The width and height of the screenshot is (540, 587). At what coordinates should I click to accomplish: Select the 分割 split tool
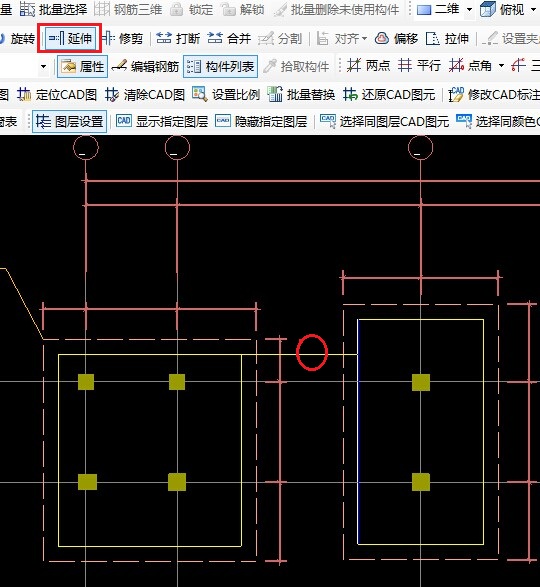tap(280, 38)
